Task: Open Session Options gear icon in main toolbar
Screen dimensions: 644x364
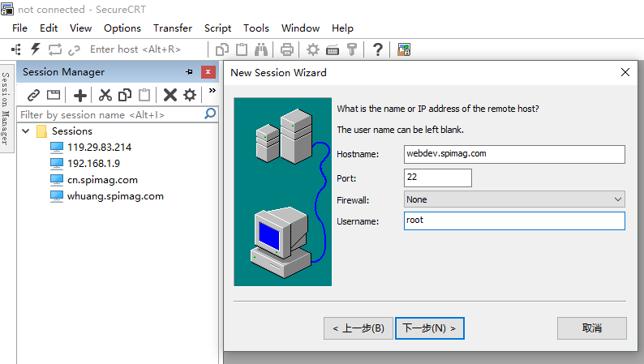Action: [313, 49]
